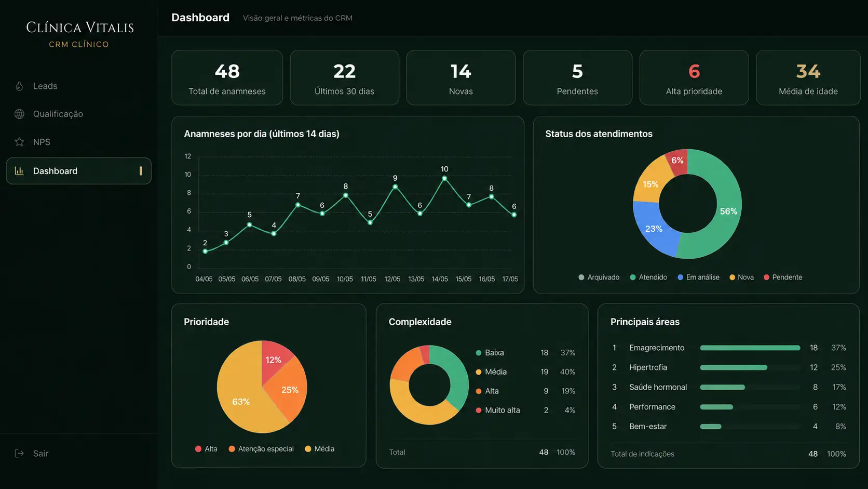The width and height of the screenshot is (868, 489).
Task: Click the Performance area label
Action: 652,407
